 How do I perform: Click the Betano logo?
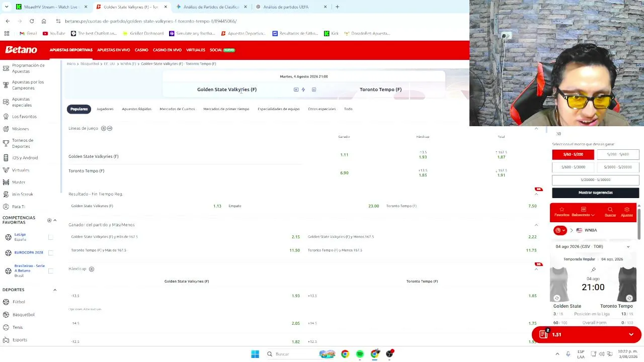pyautogui.click(x=21, y=50)
